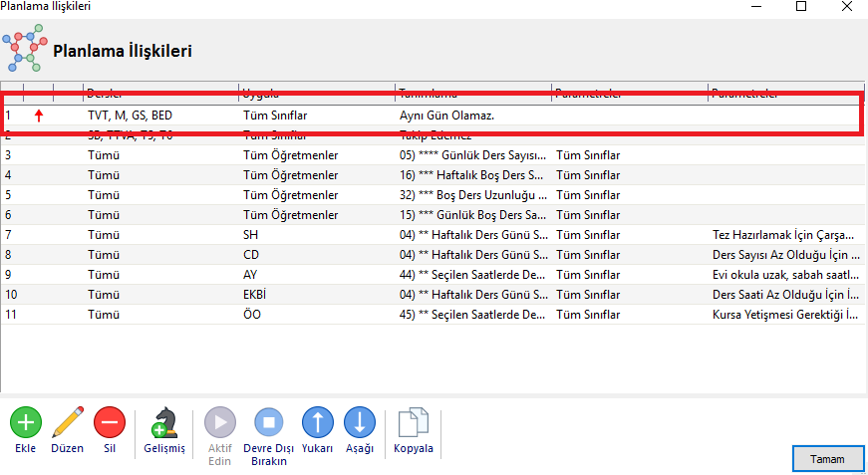Select 'Ders Saati Az Olduğu İçin' note
The height and width of the screenshot is (475, 868).
786,295
